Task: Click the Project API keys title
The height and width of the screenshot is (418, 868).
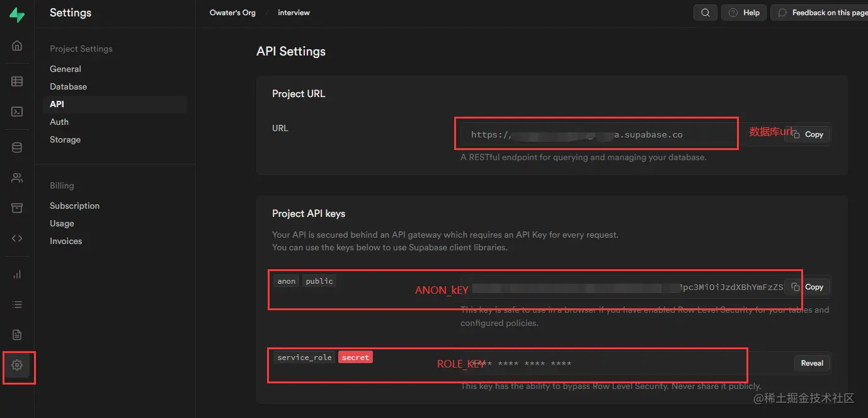Action: (309, 213)
